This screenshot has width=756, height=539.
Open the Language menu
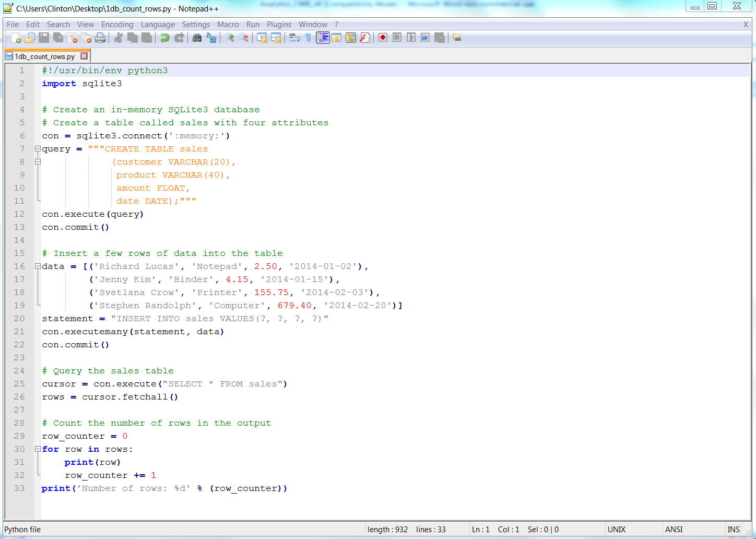click(158, 24)
